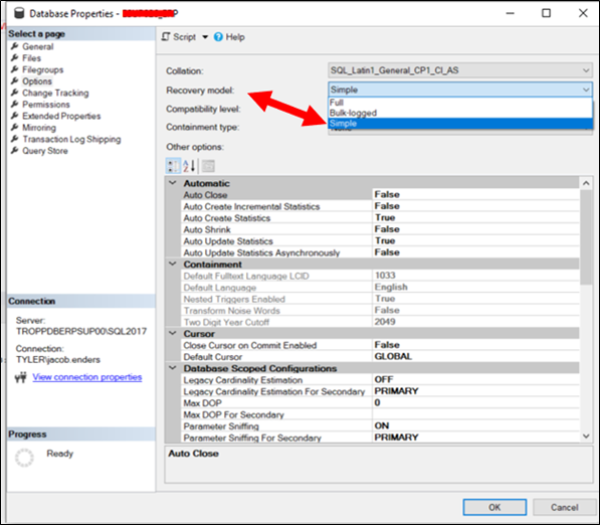Open the Files page
Viewport: 600px width, 525px height.
tap(32, 58)
